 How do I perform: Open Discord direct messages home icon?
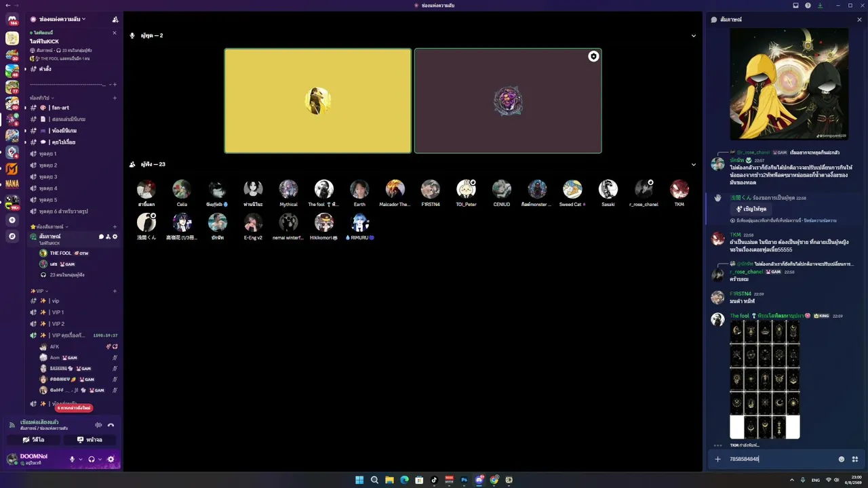pos(12,20)
